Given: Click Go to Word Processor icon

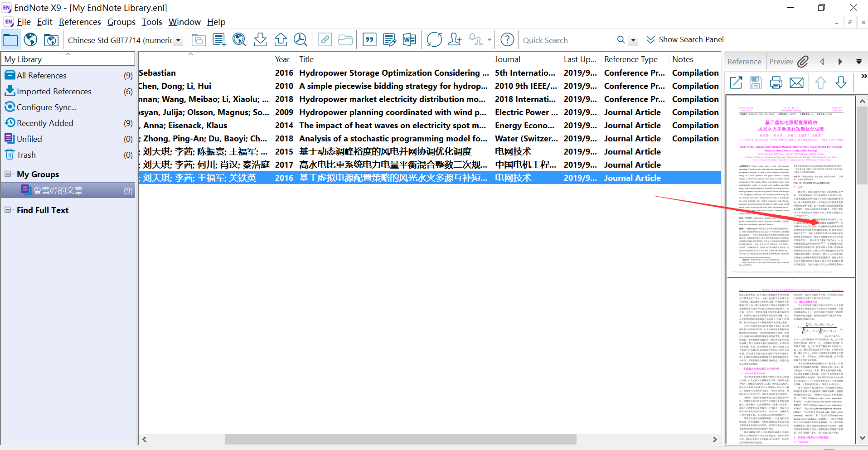Looking at the screenshot, I should (x=409, y=40).
